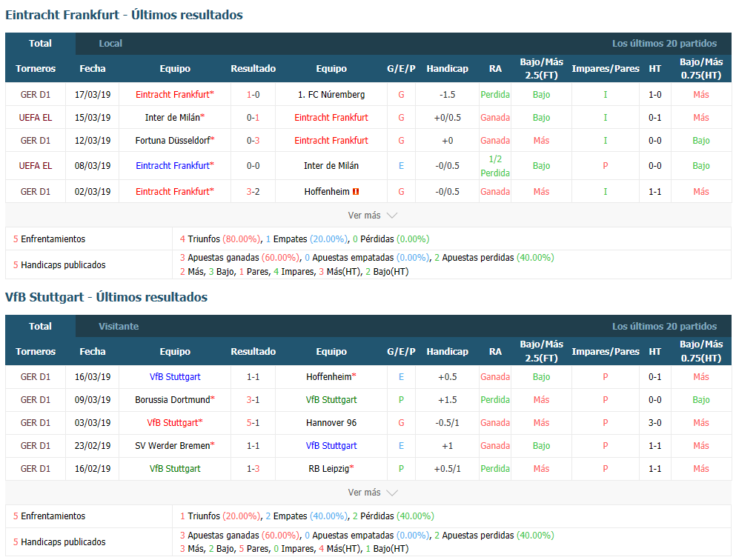Click the -1.5 handicap value
Image resolution: width=736 pixels, height=560 pixels.
[x=448, y=95]
